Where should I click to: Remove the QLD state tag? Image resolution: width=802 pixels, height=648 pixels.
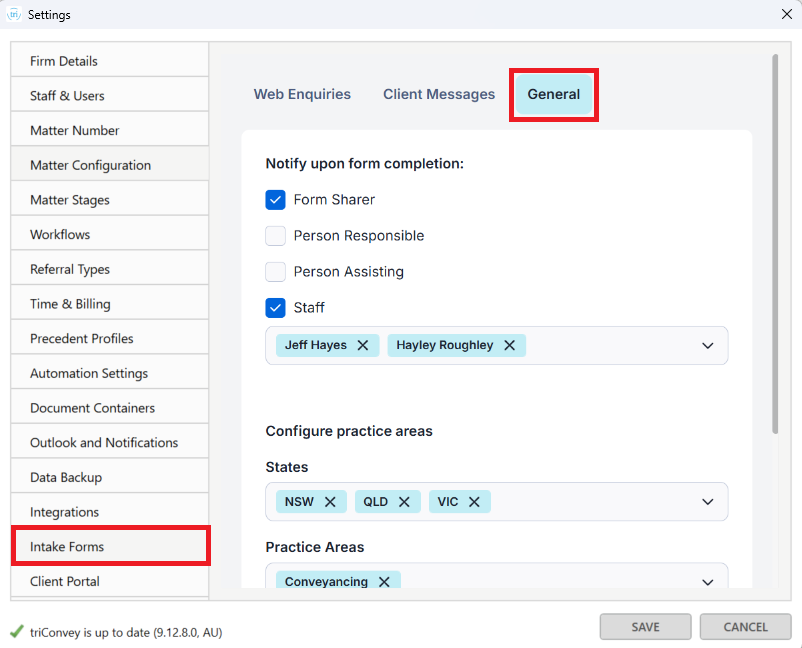(x=404, y=502)
